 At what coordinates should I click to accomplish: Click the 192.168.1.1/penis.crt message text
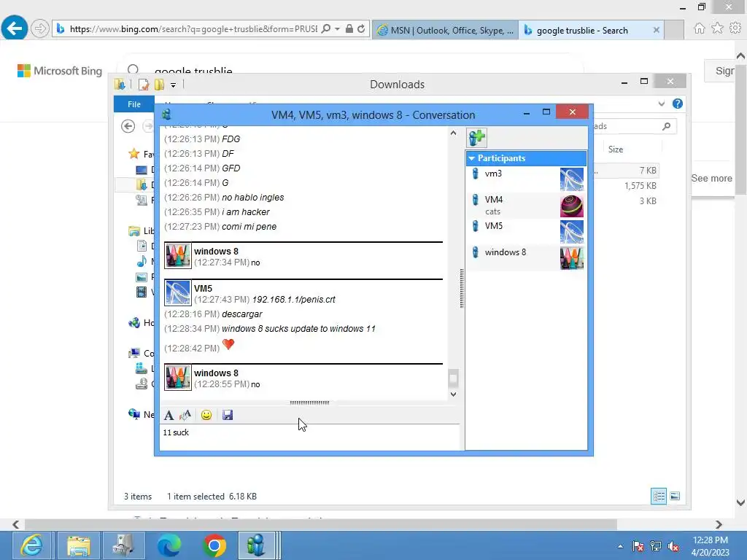pos(293,300)
